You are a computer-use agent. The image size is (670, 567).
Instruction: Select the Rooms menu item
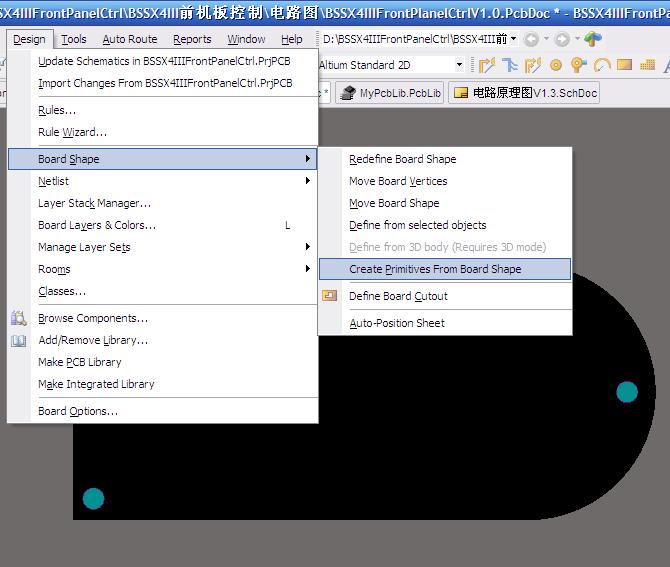click(163, 269)
